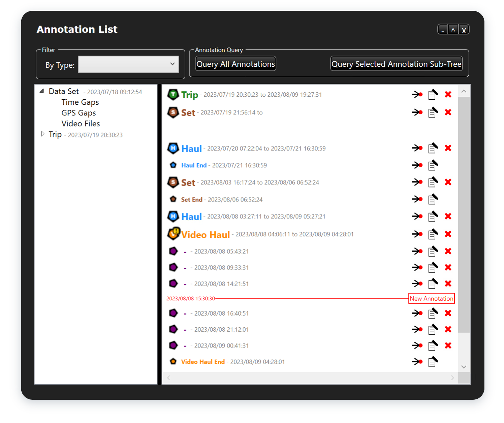Image resolution: width=504 pixels, height=423 pixels.
Task: Click Query Selected Annotation Sub-Tree button
Action: tap(396, 64)
